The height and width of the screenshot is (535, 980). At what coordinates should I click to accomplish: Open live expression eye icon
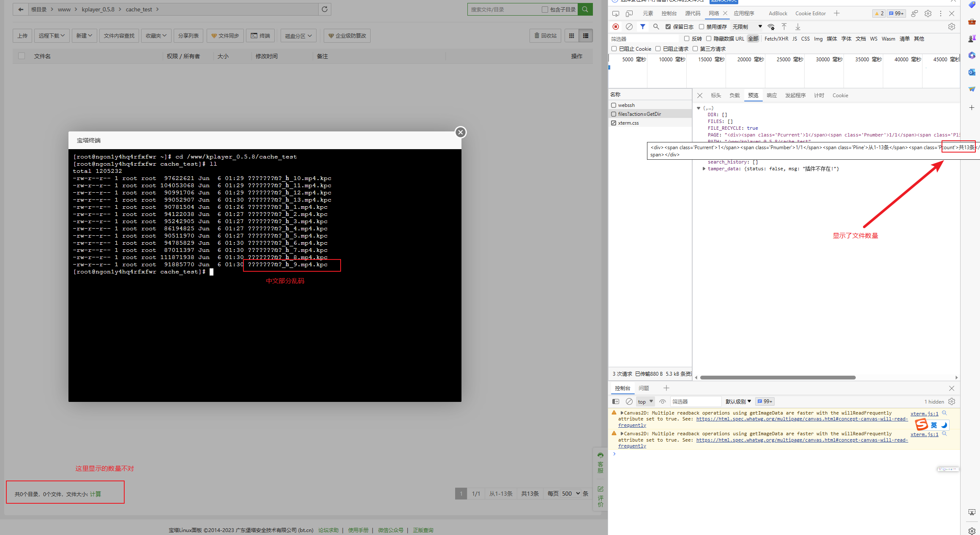[x=663, y=401]
